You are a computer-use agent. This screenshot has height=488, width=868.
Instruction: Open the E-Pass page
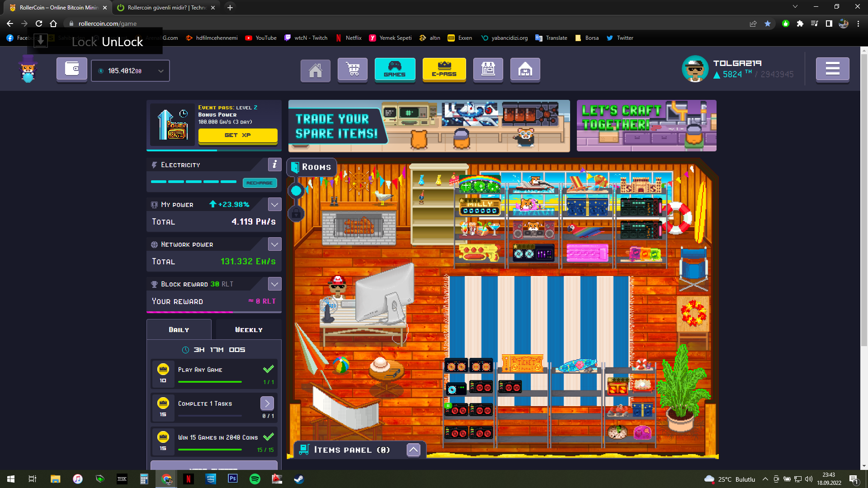pyautogui.click(x=444, y=70)
